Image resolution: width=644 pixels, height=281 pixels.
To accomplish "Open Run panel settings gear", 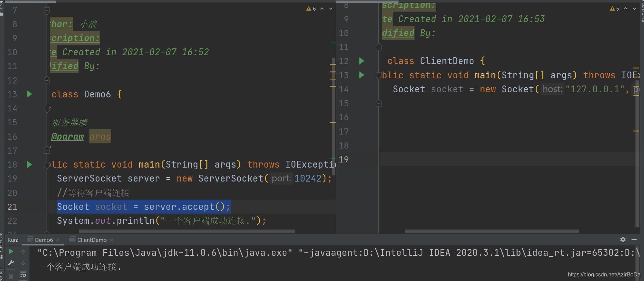I will pos(623,239).
